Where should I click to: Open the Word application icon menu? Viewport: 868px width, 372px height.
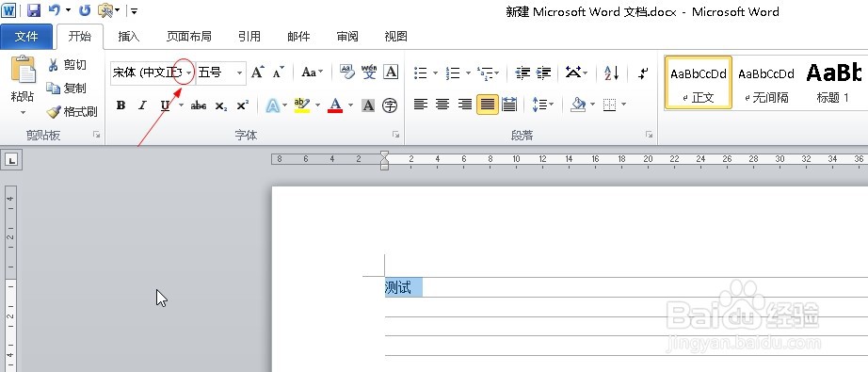coord(9,10)
